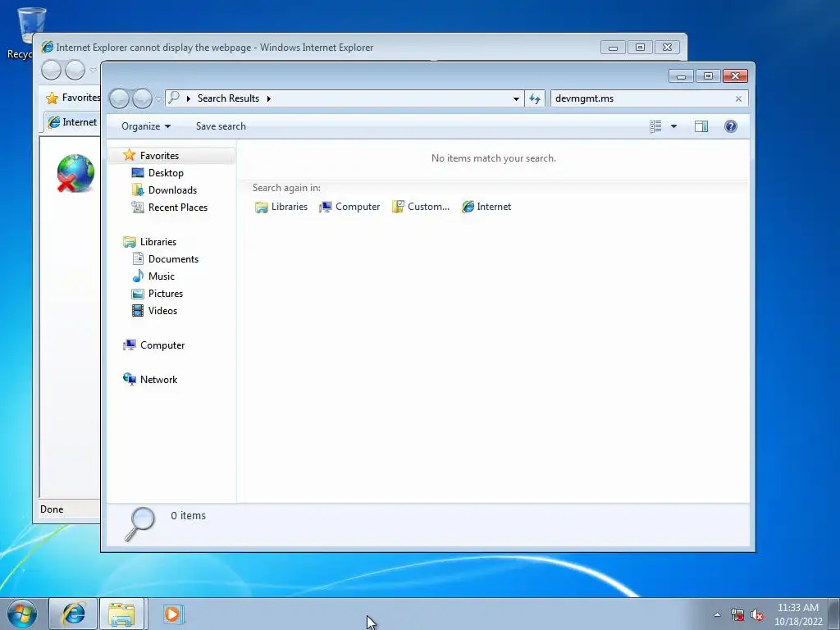Open the address bar history dropdown

516,98
